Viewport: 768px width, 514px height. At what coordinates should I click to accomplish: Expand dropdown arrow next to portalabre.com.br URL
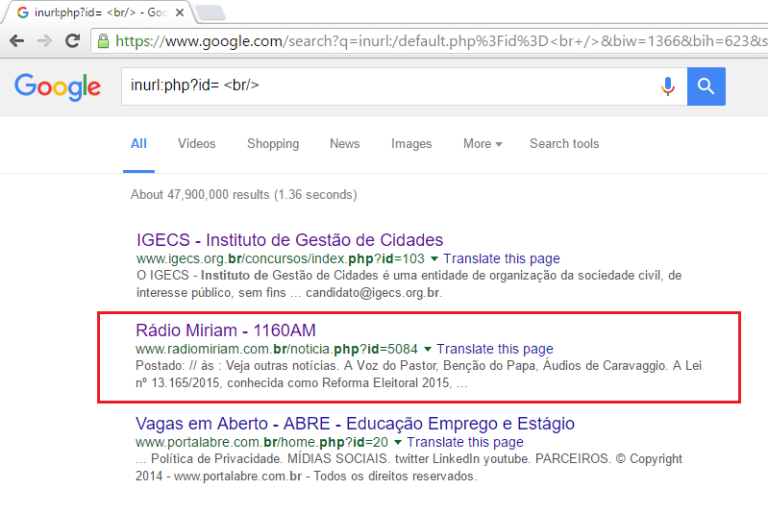click(x=398, y=442)
